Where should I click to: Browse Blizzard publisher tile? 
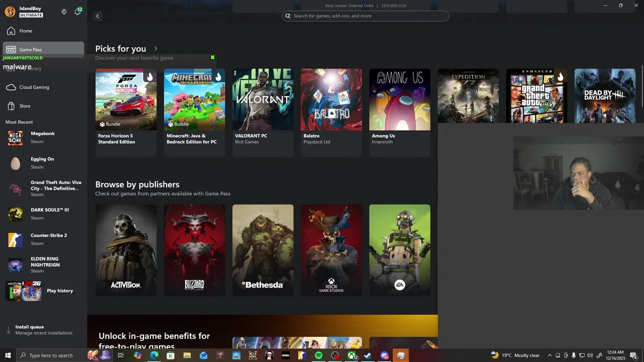point(194,250)
